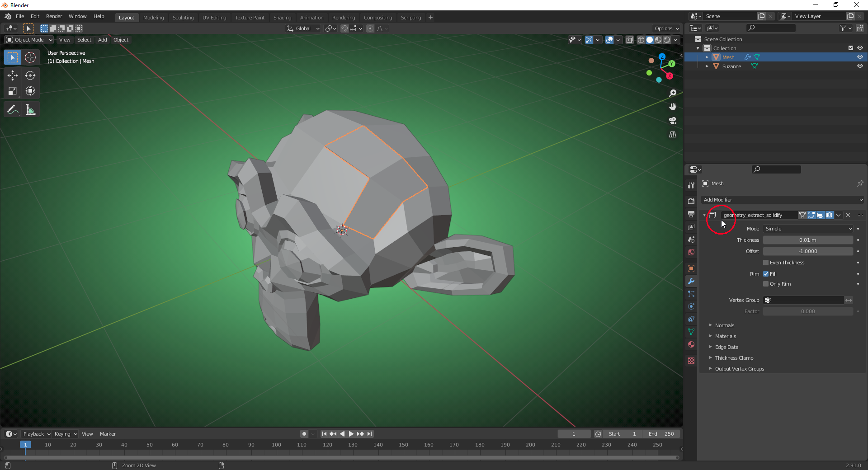Open the Render menu

pos(54,16)
